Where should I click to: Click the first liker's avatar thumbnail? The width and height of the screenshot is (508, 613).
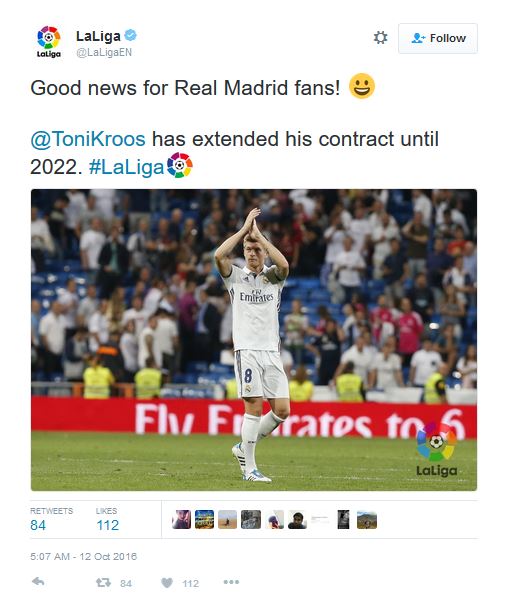181,520
